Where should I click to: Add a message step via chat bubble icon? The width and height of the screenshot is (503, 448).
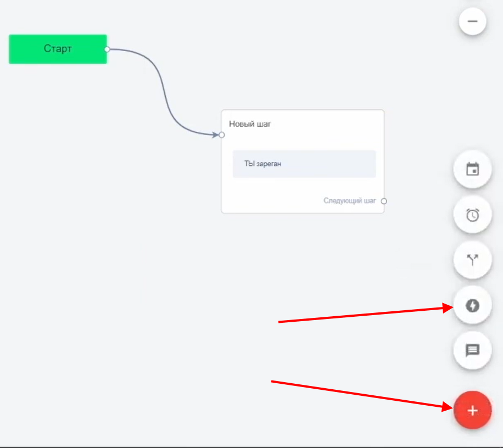pyautogui.click(x=472, y=350)
